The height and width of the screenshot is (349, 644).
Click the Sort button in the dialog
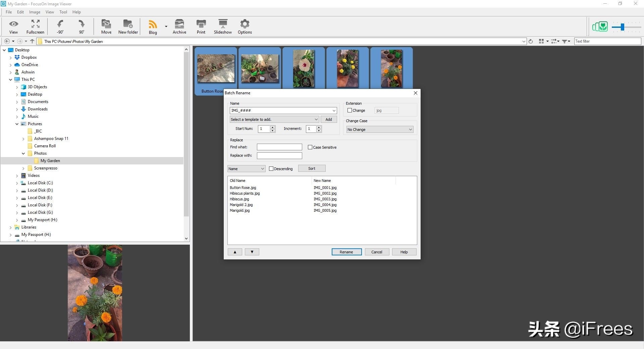tap(312, 168)
